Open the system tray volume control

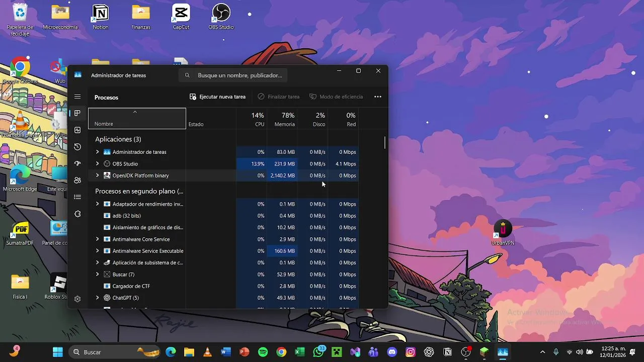point(579,352)
